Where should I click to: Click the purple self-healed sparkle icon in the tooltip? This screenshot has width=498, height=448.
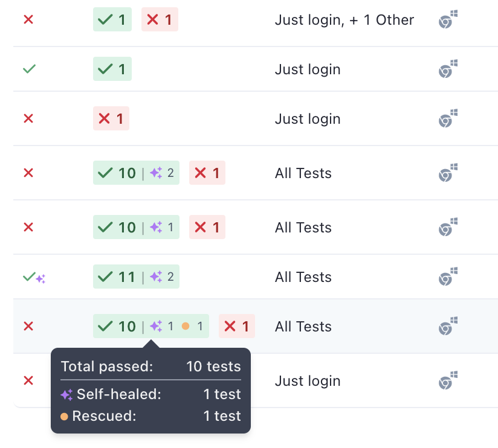65,395
